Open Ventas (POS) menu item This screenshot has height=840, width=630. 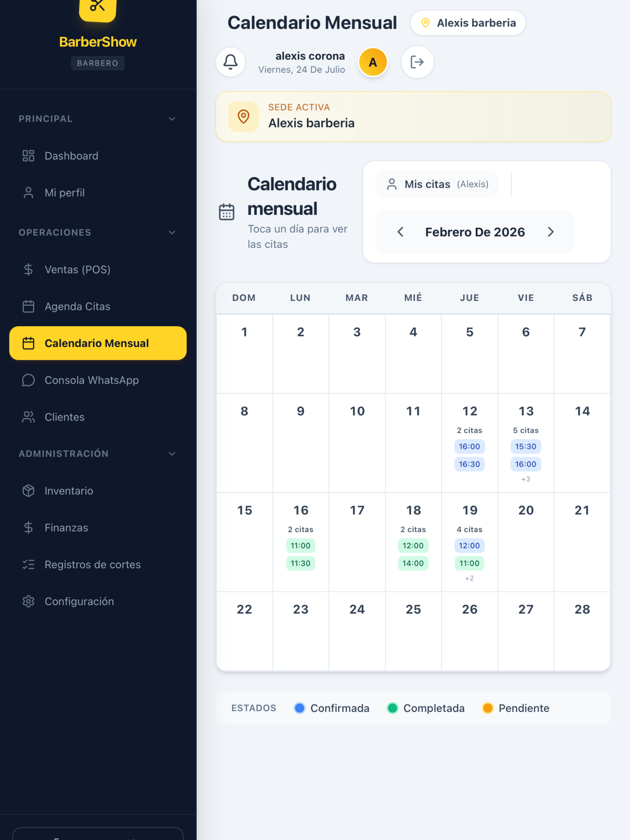point(98,269)
